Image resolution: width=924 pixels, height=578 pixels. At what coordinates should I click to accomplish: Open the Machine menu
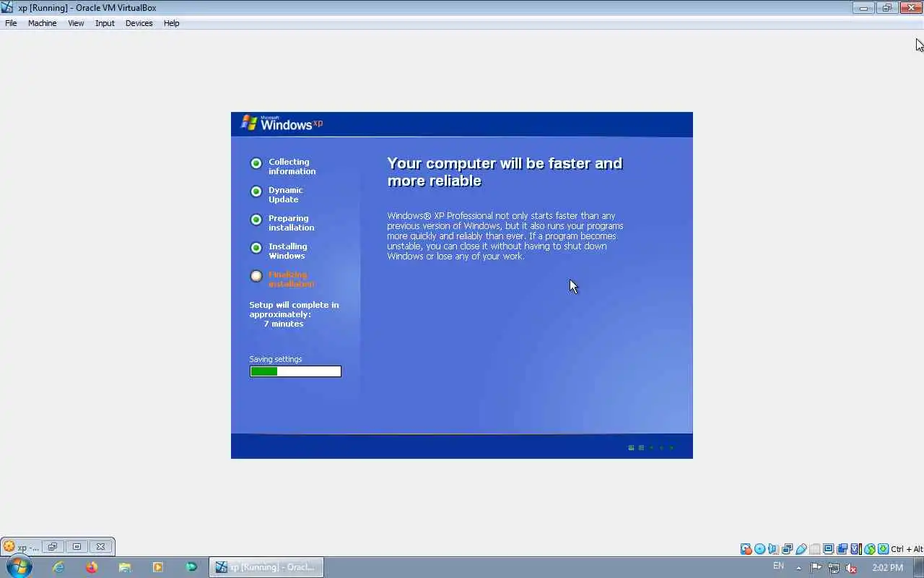42,23
